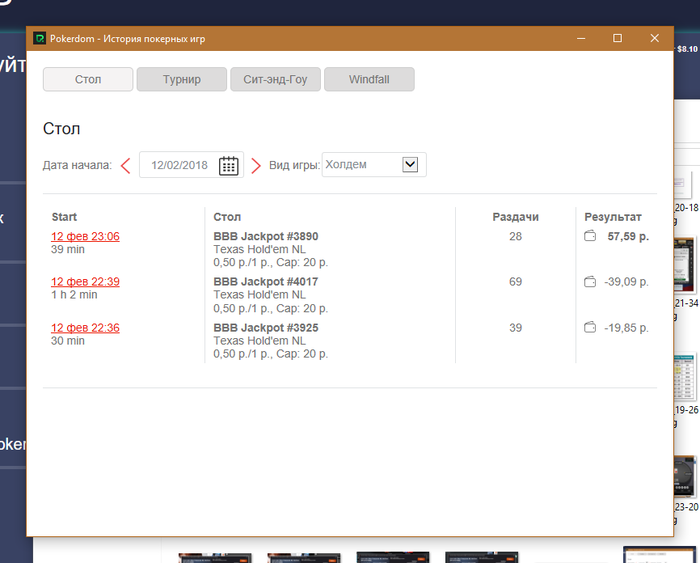Click the result value 57,59 р.
This screenshot has height=563, width=700.
coord(628,236)
